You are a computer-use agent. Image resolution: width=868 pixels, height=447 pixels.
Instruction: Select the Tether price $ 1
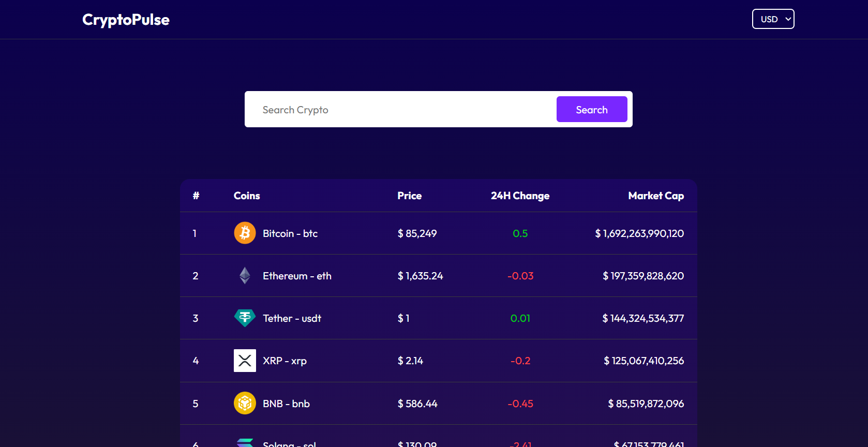(403, 318)
